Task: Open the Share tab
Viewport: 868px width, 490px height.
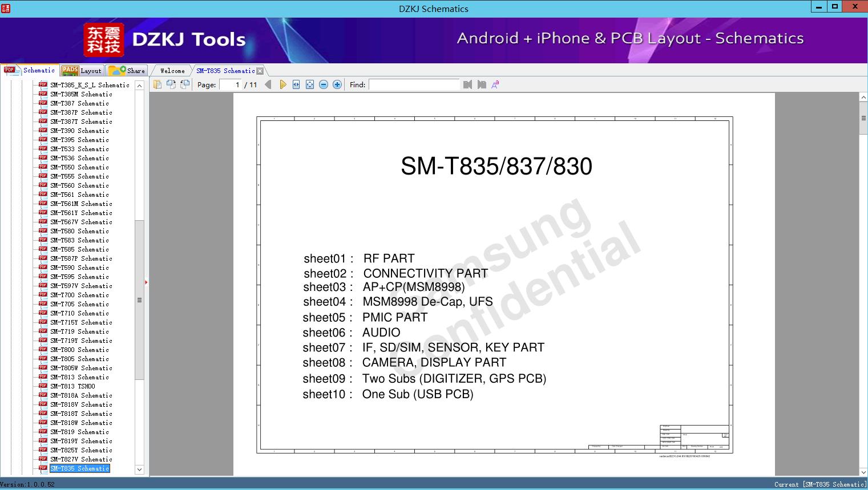Action: point(127,71)
